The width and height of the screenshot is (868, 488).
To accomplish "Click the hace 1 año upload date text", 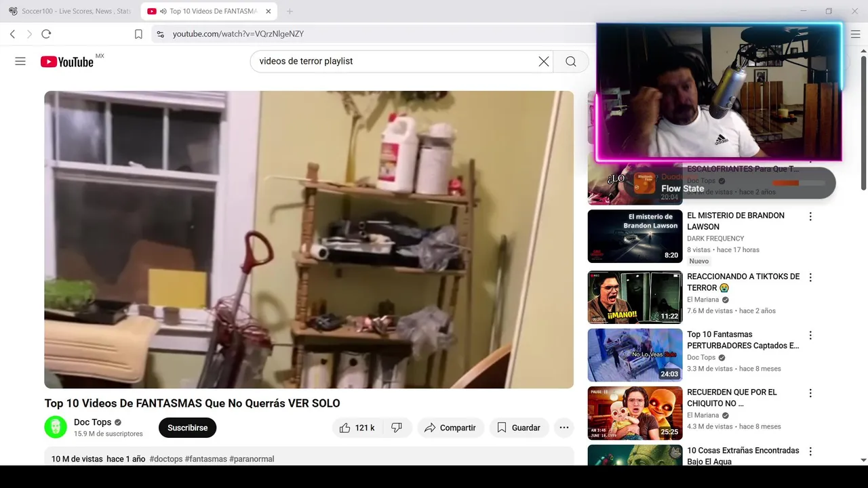I will tap(126, 459).
